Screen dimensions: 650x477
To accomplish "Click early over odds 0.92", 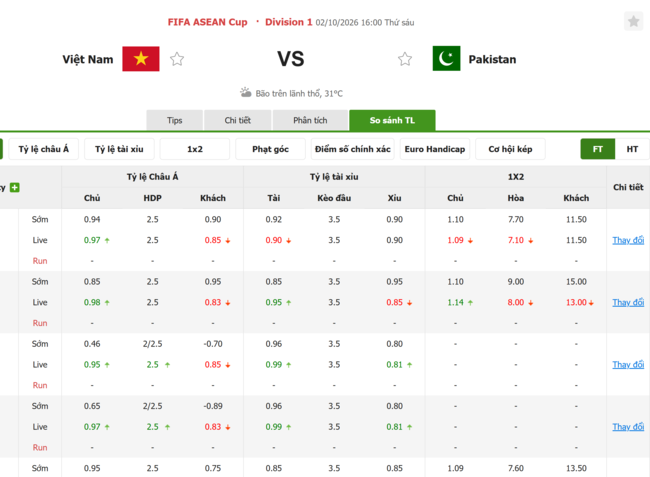I will pos(274,220).
